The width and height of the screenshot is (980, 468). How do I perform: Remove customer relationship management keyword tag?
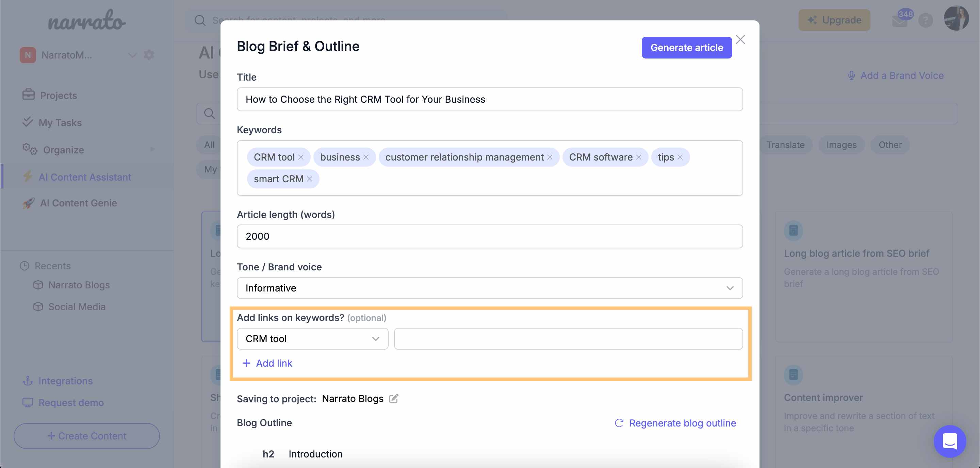(549, 157)
